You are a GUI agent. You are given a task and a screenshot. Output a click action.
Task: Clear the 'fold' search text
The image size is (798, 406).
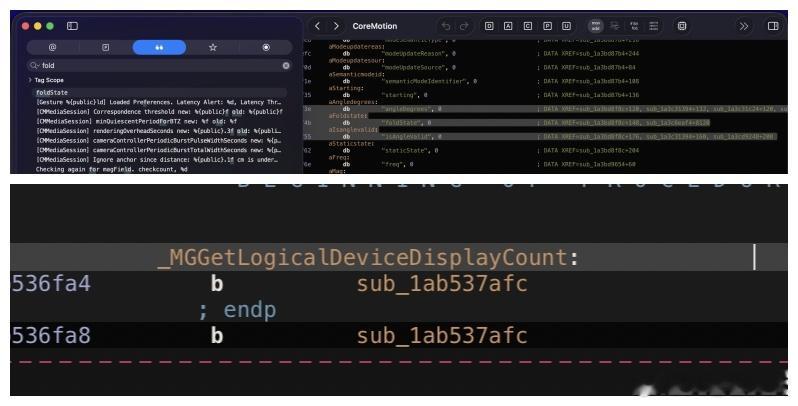[x=286, y=66]
